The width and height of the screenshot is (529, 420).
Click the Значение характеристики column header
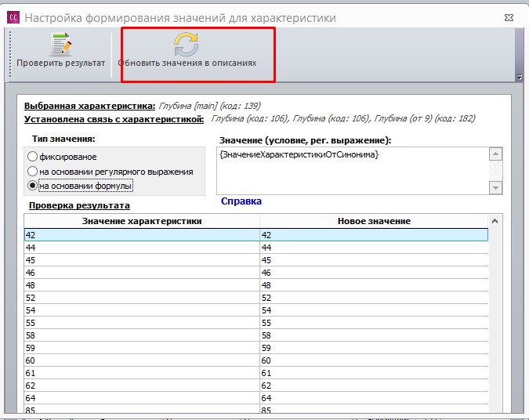coord(142,221)
